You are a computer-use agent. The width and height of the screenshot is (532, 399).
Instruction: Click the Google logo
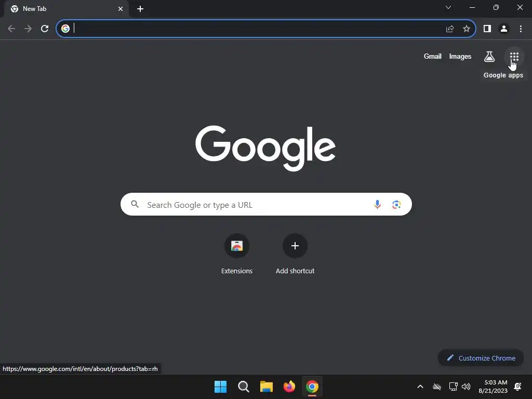point(265,148)
